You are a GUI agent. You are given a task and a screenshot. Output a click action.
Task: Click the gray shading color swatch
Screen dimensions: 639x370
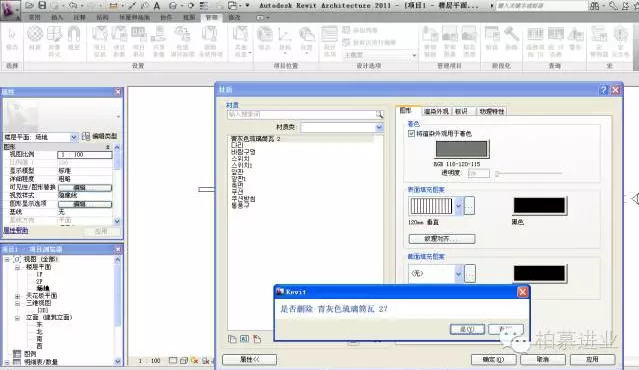(462, 149)
